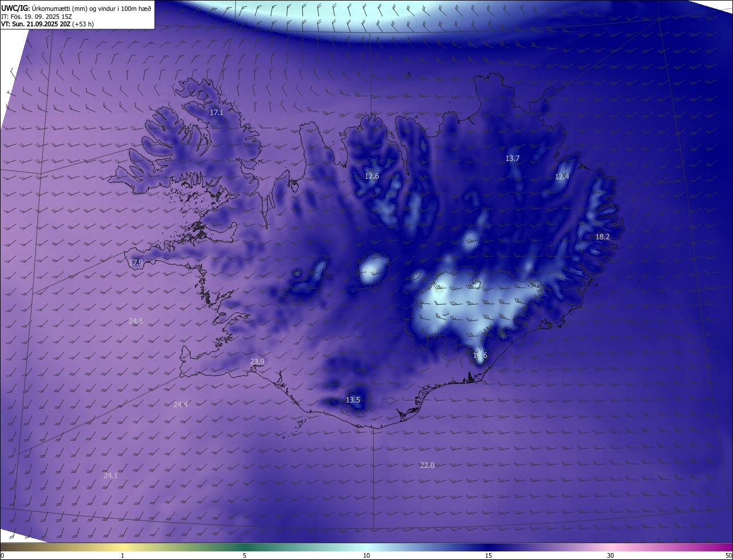Screen dimensions: 733x560
Task: Click the 22.0 value south of Iceland
Action: (427, 465)
